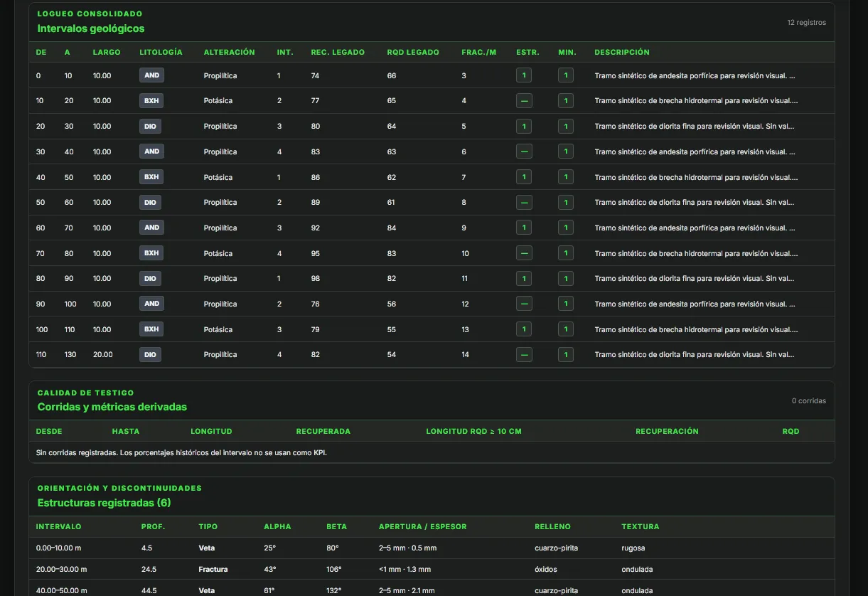
Task: Select the TEXTURA column header
Action: [x=641, y=527]
